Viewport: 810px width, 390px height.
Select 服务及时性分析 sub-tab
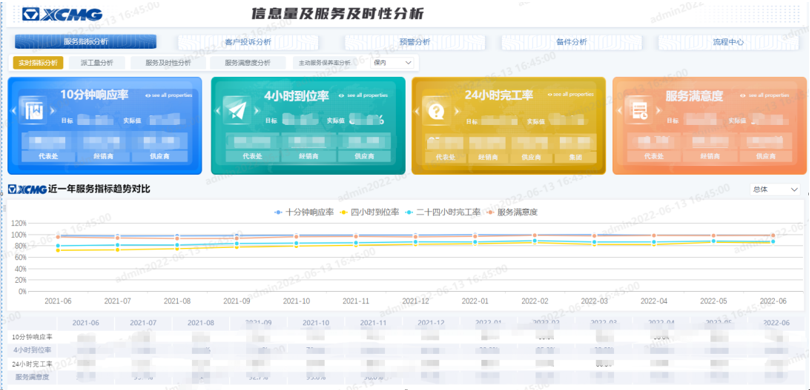(168, 63)
